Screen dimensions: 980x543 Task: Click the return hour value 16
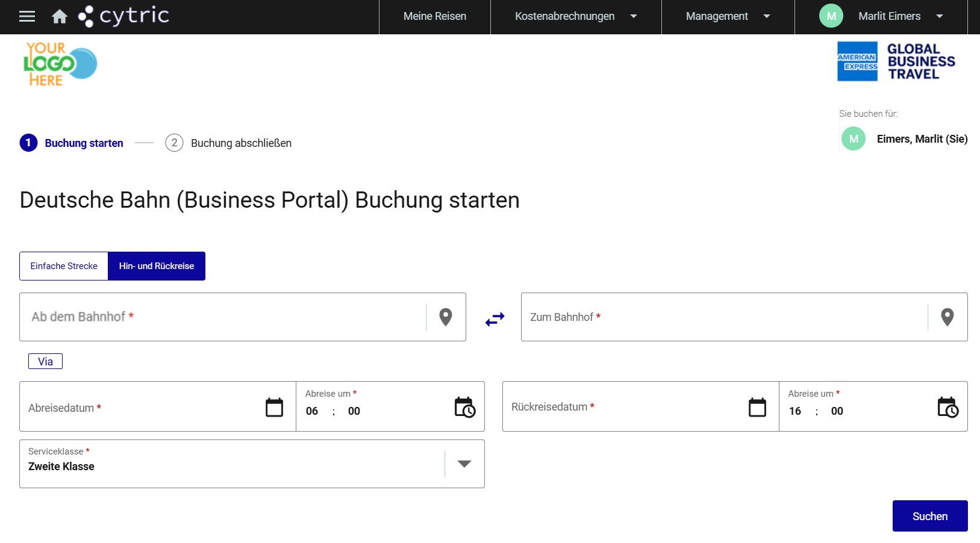pyautogui.click(x=795, y=411)
